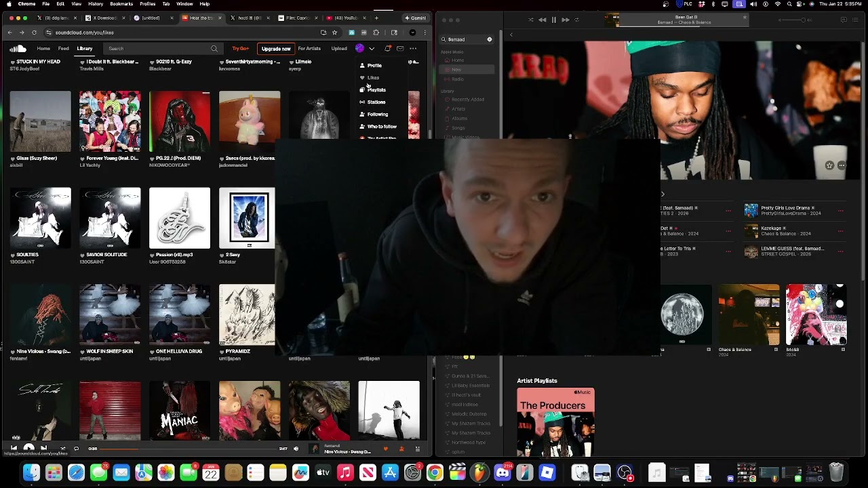Skip to next track in SoundCloud player
The image size is (868, 488).
pos(43,448)
